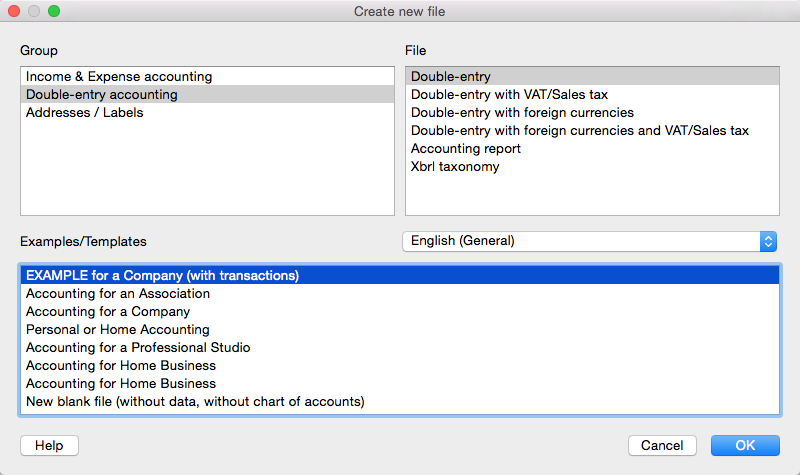Confirm with the OK button
The height and width of the screenshot is (475, 800).
745,445
